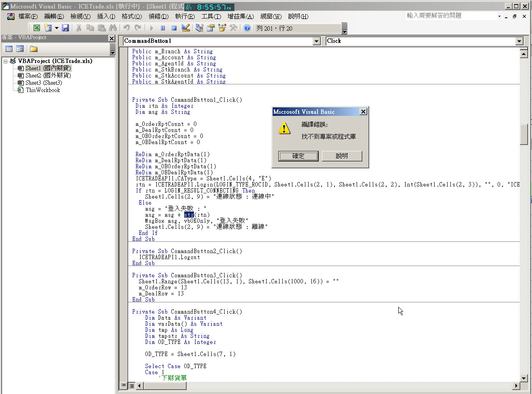This screenshot has width=532, height=394.
Task: Click horizontal scrollbar left arrow in code window
Action: (x=139, y=386)
